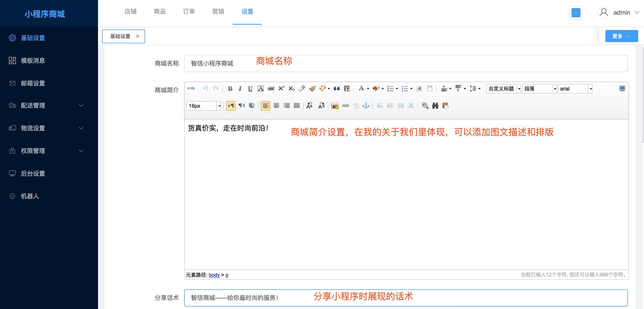
Task: Select 设置 top tab
Action: click(x=247, y=12)
